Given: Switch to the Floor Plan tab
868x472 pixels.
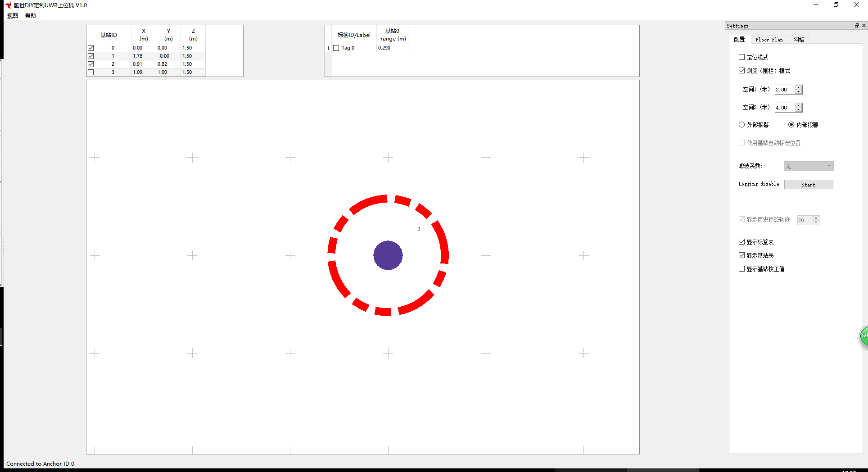Looking at the screenshot, I should coord(769,40).
